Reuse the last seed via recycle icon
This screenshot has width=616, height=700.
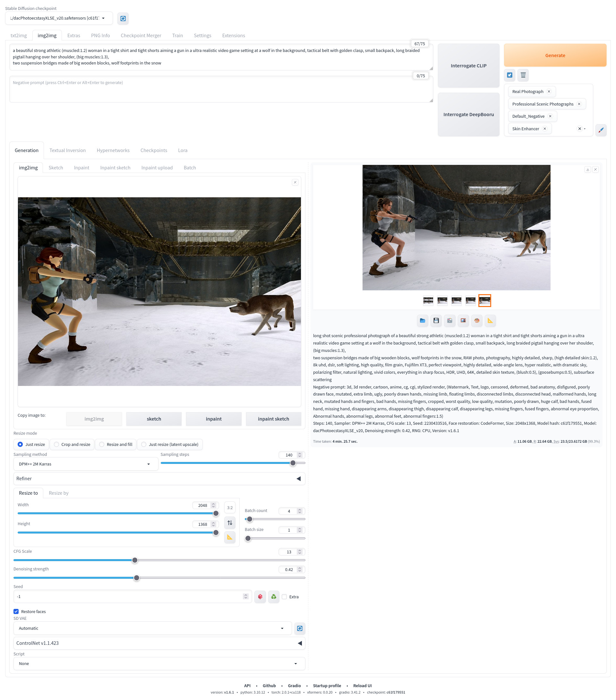(x=274, y=597)
